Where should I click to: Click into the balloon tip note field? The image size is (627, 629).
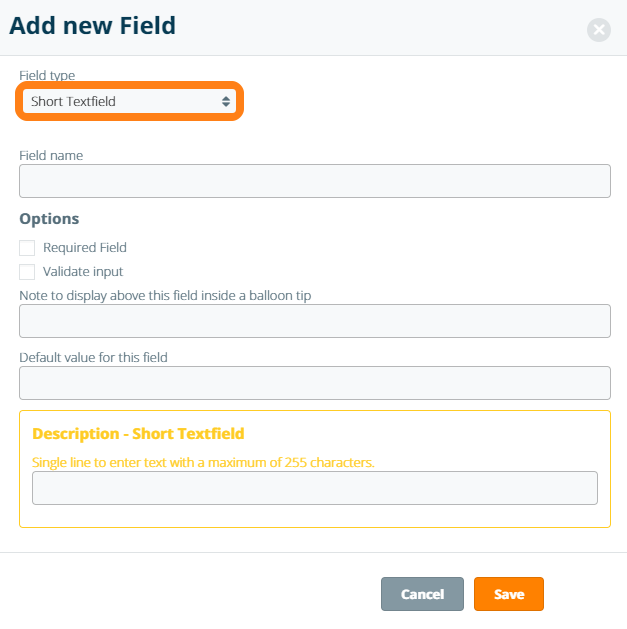[x=314, y=321]
